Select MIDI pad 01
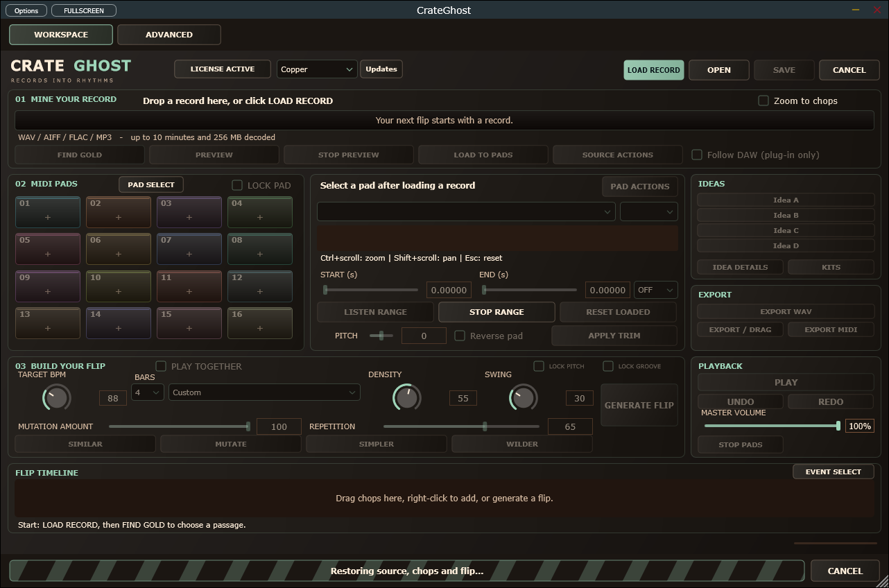Viewport: 889px width, 588px height. click(x=48, y=212)
